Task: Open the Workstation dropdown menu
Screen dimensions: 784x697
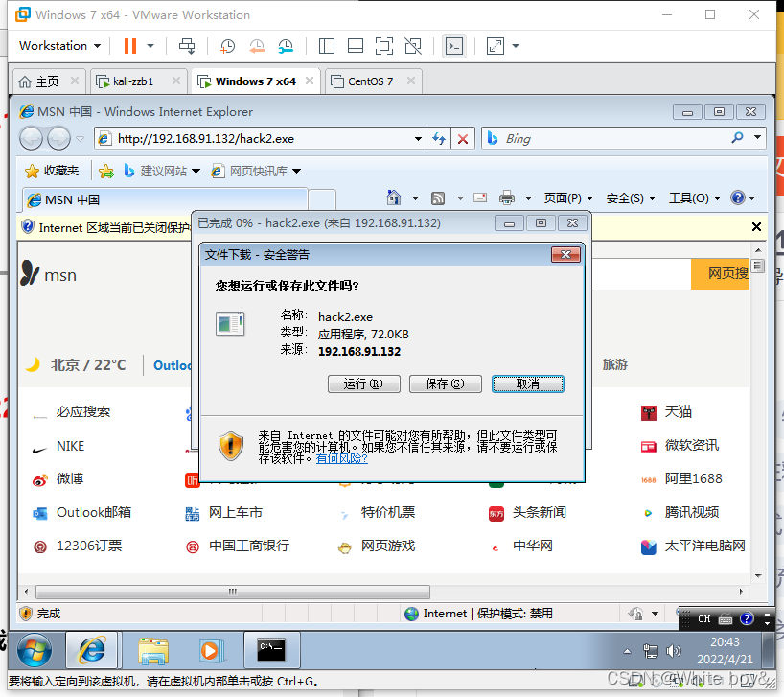Action: 59,45
